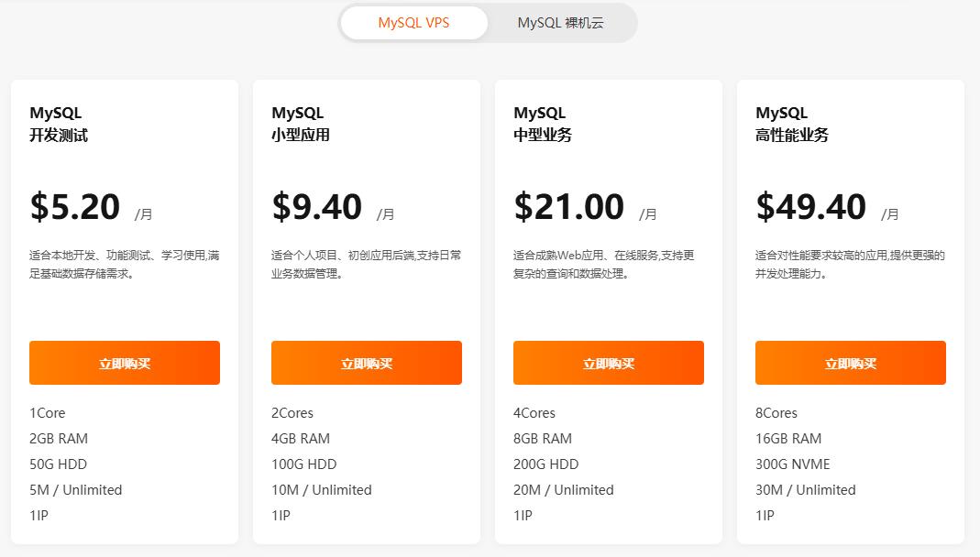Click 立即购买 on the 开发测试 plan

click(124, 363)
